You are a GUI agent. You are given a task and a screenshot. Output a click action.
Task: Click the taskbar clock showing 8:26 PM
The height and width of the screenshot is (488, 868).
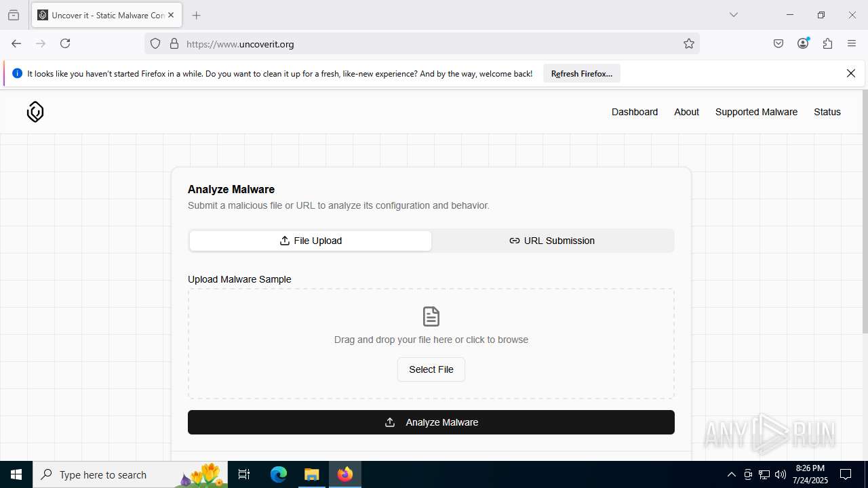click(x=810, y=474)
